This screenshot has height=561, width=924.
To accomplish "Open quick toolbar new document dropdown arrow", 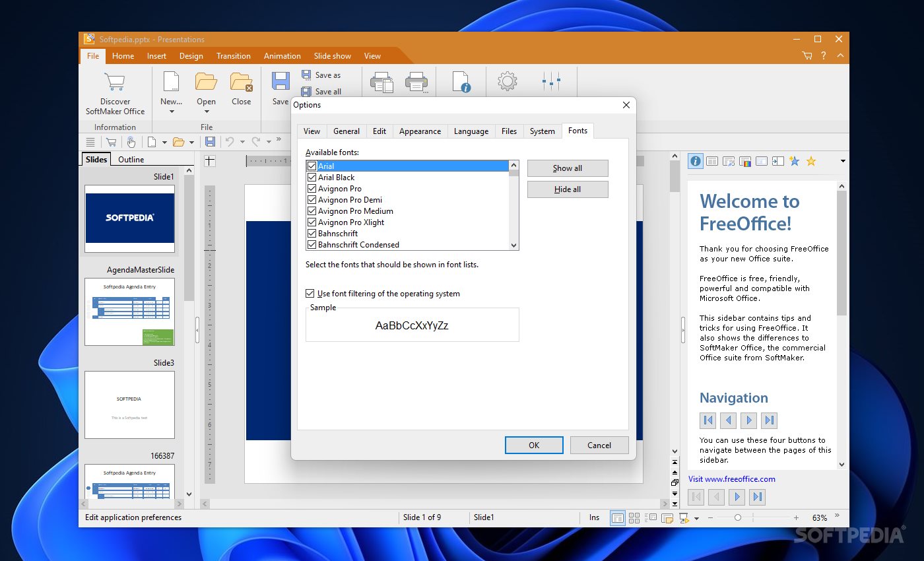I will click(164, 142).
